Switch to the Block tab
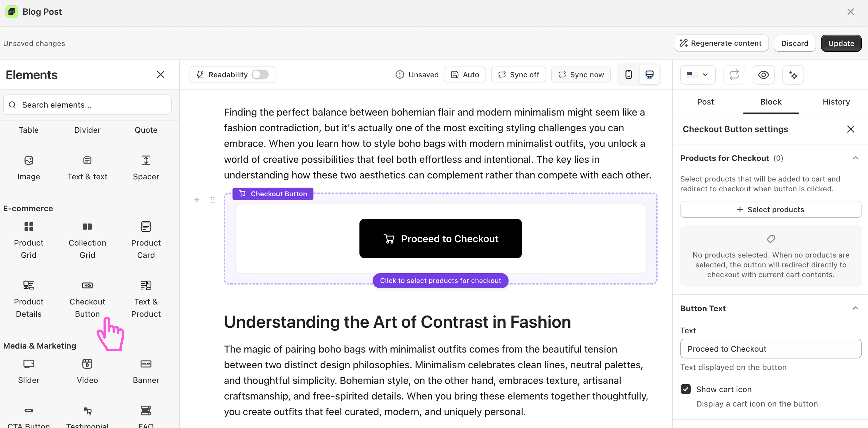The height and width of the screenshot is (428, 868). coord(771,102)
